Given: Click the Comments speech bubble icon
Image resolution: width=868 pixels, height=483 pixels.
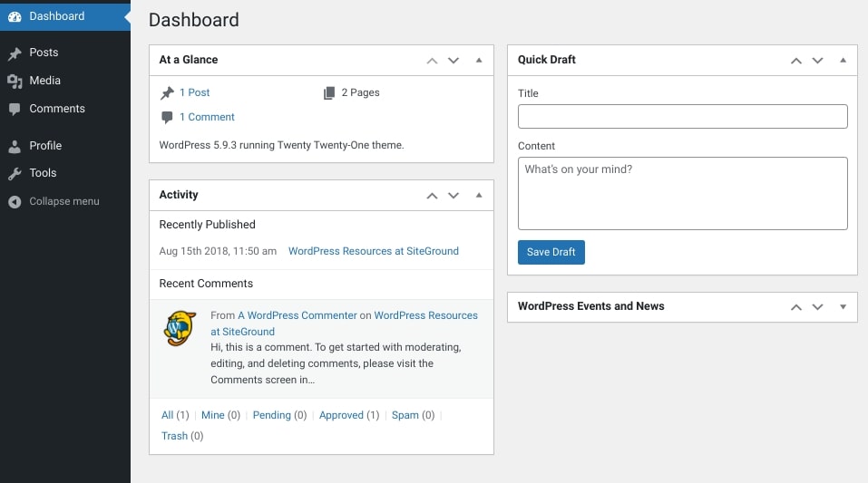Looking at the screenshot, I should coord(15,109).
